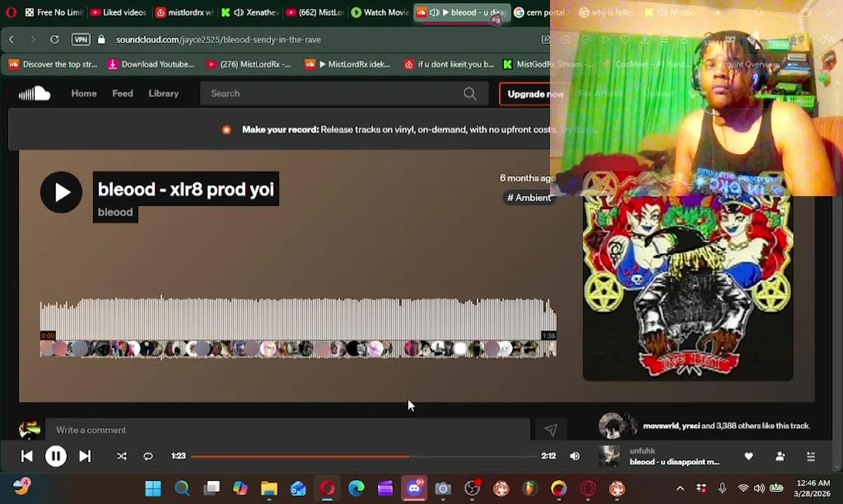Open the Outlook app on the taskbar
The height and width of the screenshot is (504, 843).
click(x=298, y=489)
